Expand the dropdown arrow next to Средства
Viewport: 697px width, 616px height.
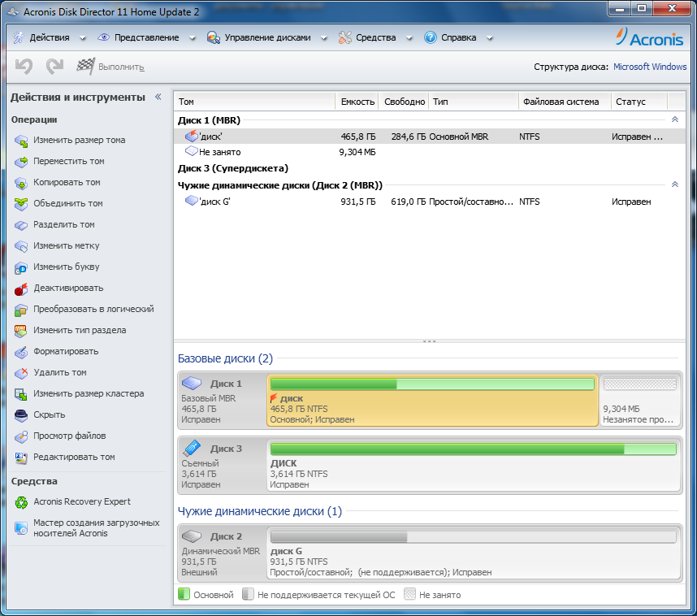[409, 38]
